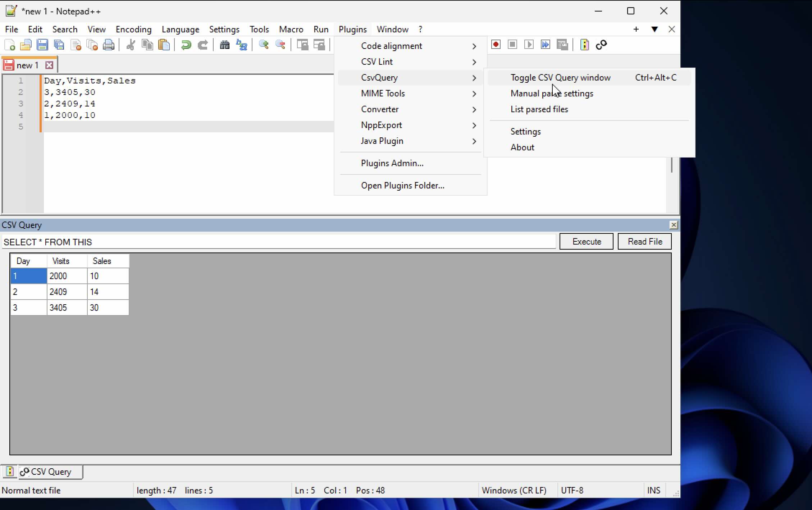Toggle the CSV Query window

tap(560, 77)
